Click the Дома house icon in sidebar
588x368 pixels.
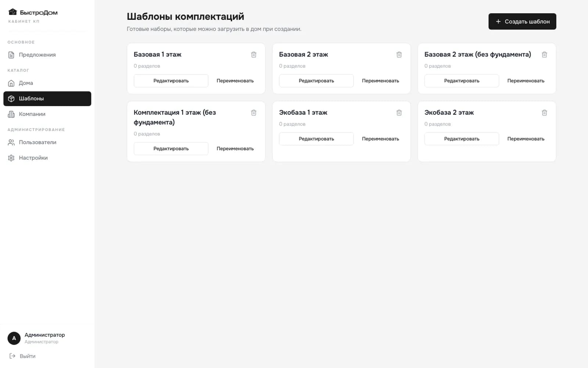click(11, 83)
